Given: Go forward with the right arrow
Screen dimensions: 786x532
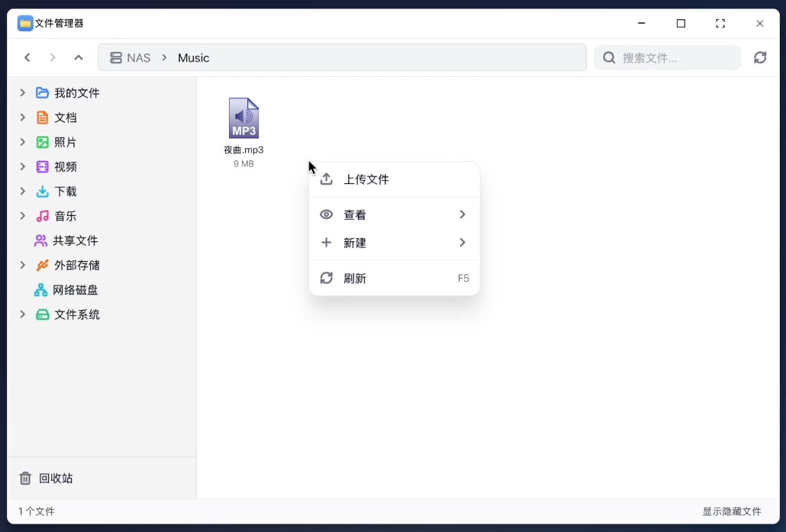Looking at the screenshot, I should click(x=53, y=58).
